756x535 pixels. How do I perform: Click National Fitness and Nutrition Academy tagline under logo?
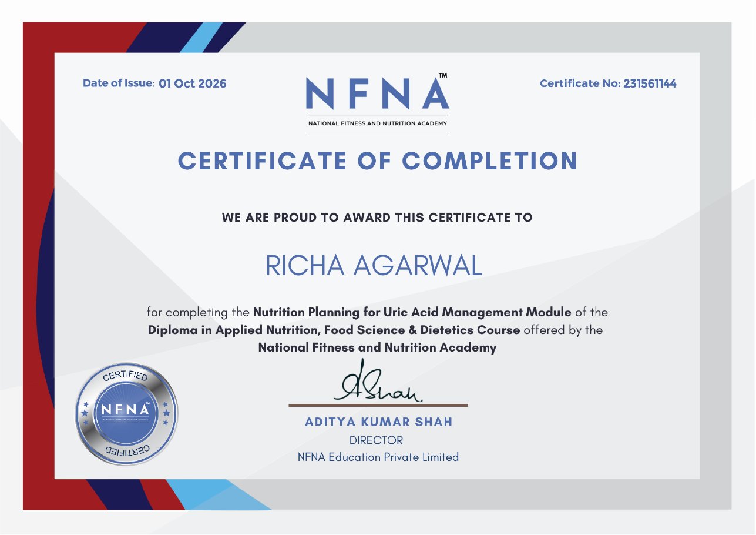pos(378,123)
